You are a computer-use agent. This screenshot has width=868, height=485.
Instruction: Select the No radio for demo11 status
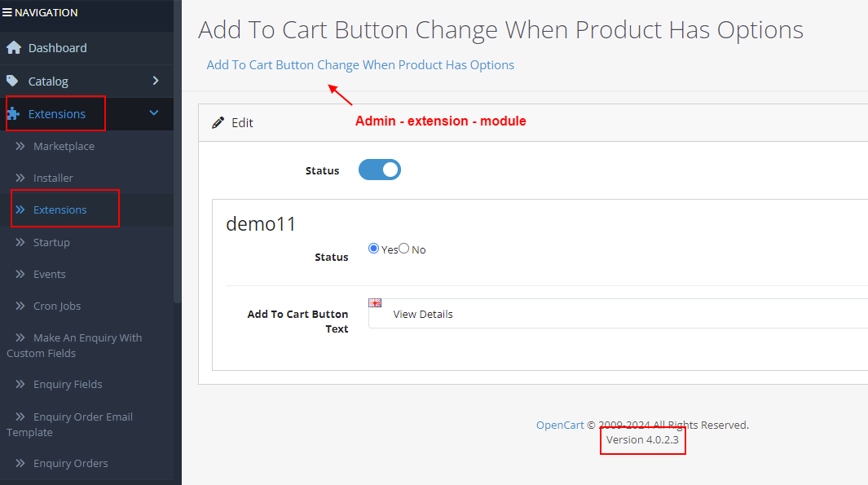click(404, 249)
